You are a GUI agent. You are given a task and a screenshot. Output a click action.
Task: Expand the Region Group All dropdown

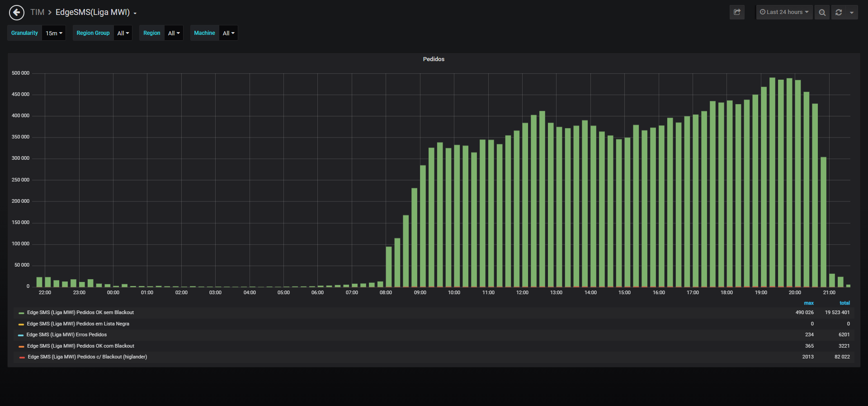coord(123,33)
